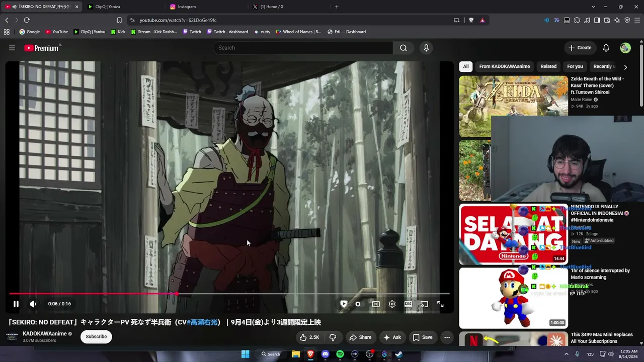Switch to the Instagram browser tab

205,7
